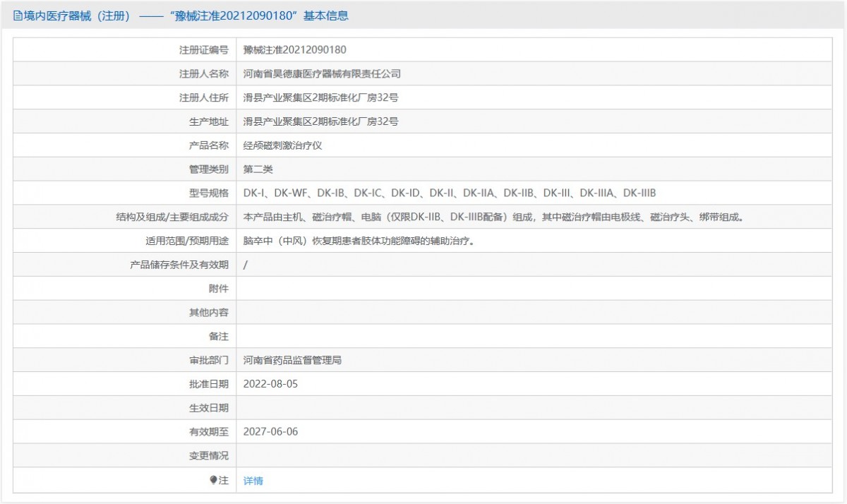Select product name 经颅磁刺激治疗仪
The image size is (847, 504).
tap(282, 145)
